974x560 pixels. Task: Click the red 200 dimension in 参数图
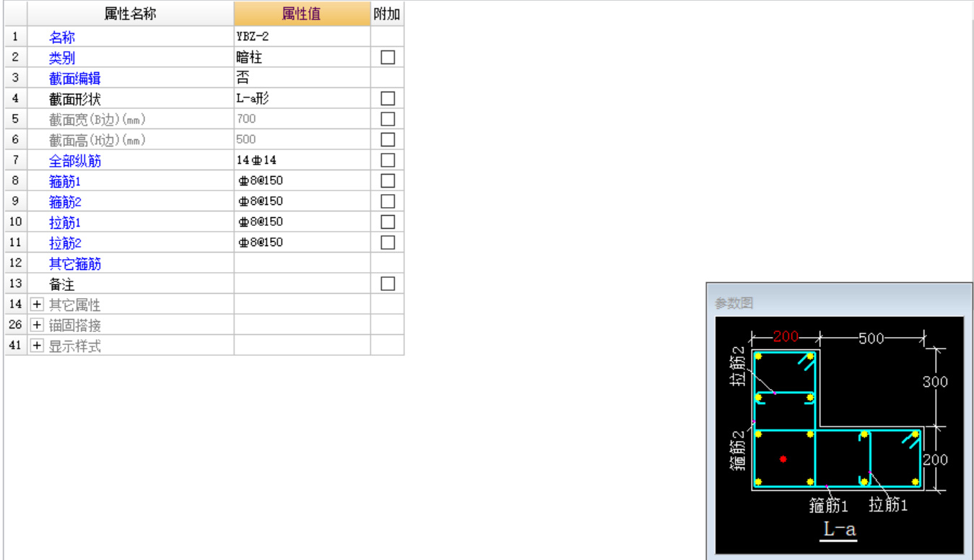coord(786,337)
